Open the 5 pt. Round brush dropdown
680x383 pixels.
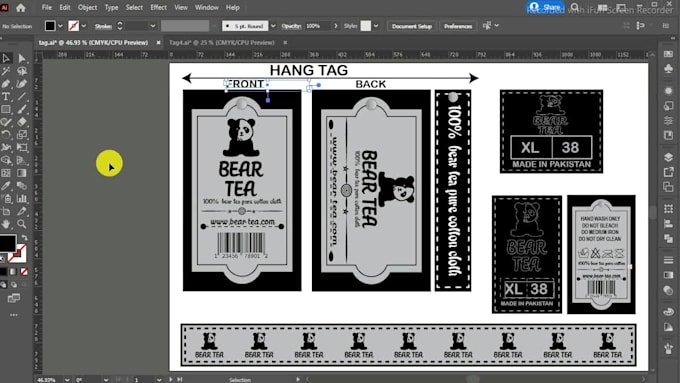[273, 26]
